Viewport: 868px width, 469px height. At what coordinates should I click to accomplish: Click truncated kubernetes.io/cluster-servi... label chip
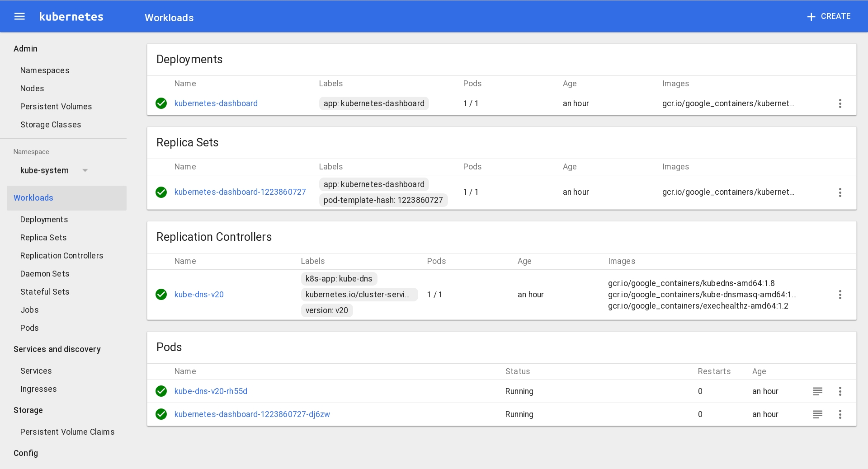coord(359,295)
